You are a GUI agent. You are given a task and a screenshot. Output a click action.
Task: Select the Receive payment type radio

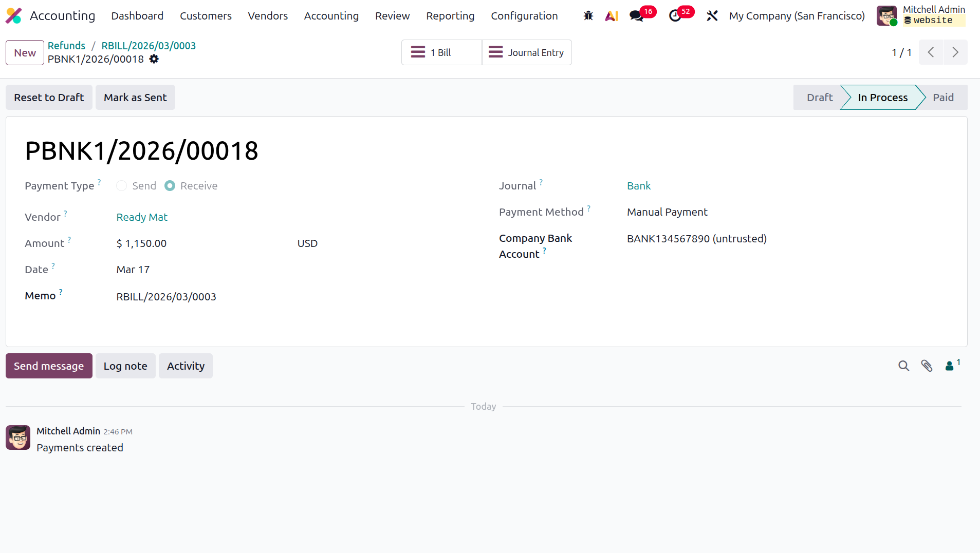170,186
